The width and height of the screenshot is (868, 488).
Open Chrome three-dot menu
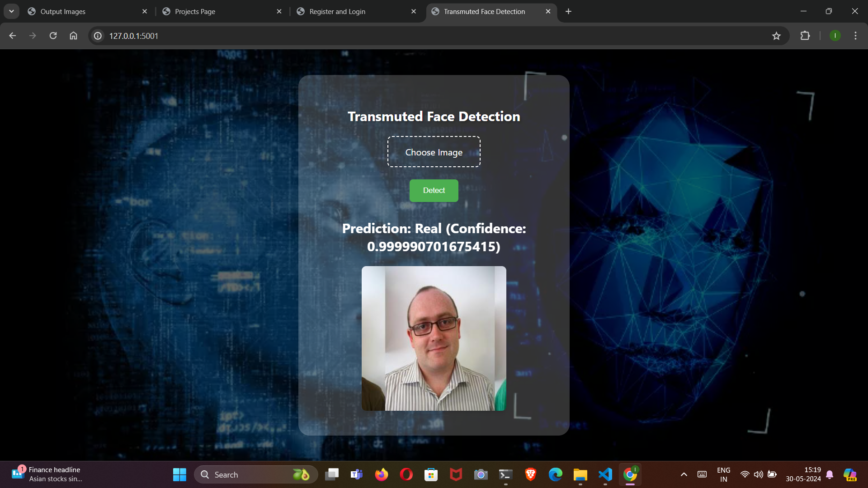pos(855,36)
